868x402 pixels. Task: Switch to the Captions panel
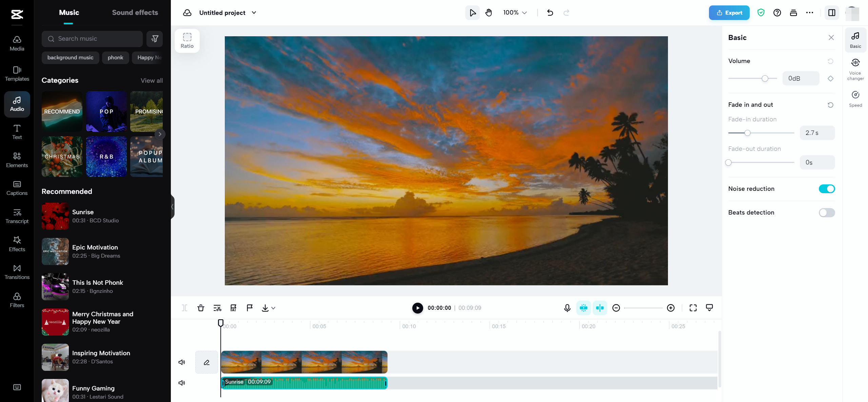(17, 187)
